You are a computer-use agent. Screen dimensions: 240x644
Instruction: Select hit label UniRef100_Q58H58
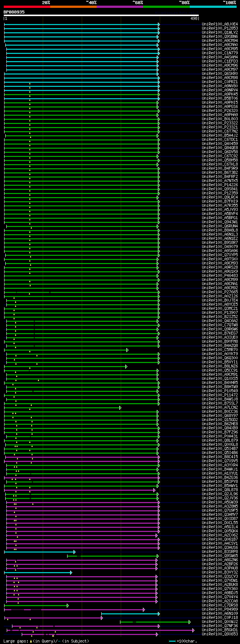(x=220, y=160)
